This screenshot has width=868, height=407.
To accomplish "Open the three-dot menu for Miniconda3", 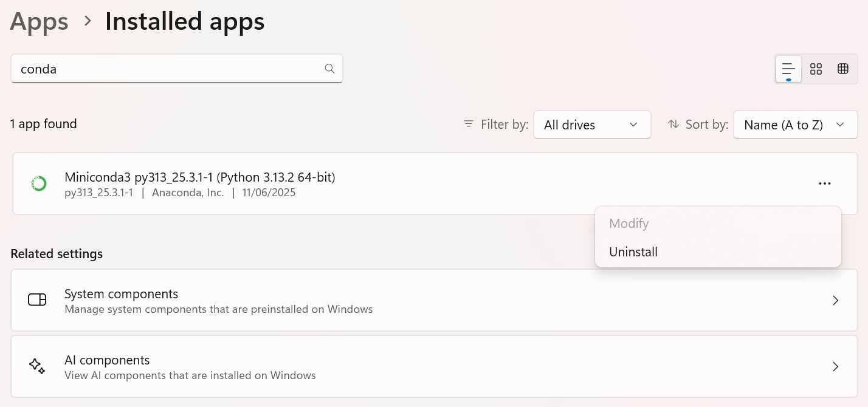I will point(825,183).
